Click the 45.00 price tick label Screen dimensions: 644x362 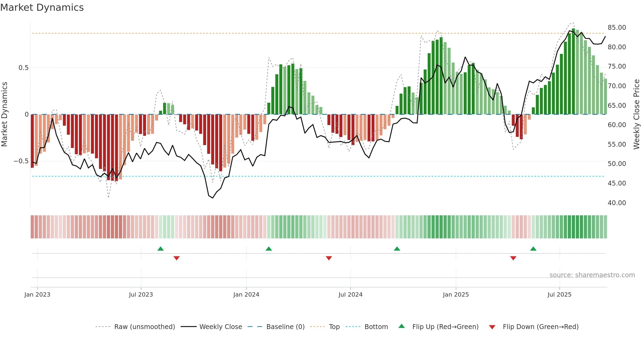[x=617, y=183]
